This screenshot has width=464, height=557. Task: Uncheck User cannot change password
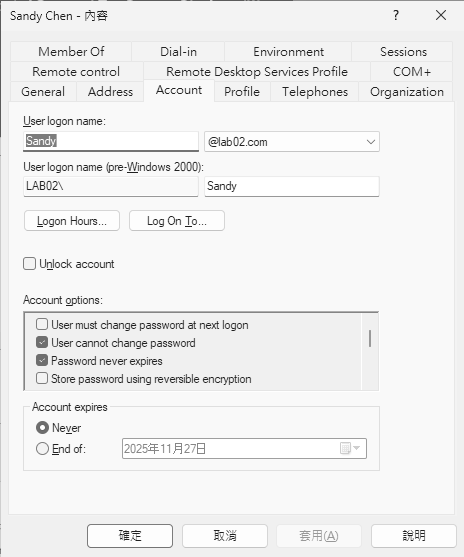[x=42, y=342]
